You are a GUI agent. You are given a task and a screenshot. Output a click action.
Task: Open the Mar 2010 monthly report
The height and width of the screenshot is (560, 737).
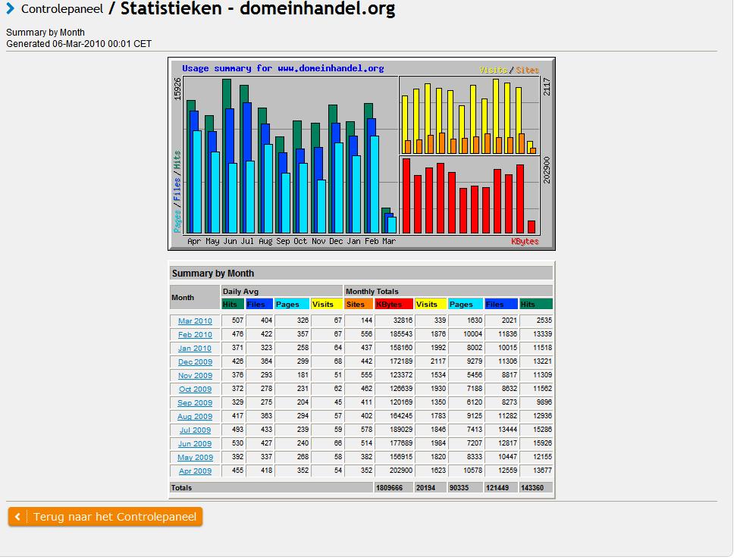(195, 321)
